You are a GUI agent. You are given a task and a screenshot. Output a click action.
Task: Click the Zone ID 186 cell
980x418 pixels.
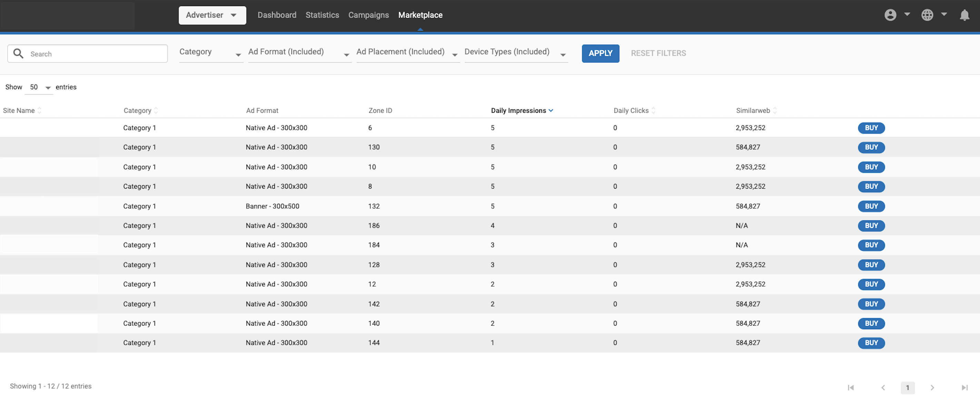373,226
